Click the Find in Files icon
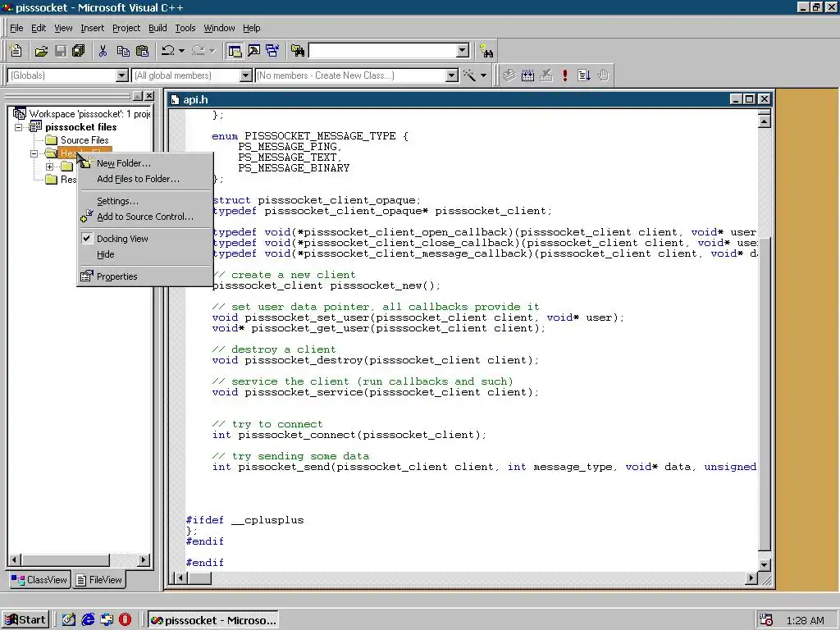840x630 pixels. (298, 51)
